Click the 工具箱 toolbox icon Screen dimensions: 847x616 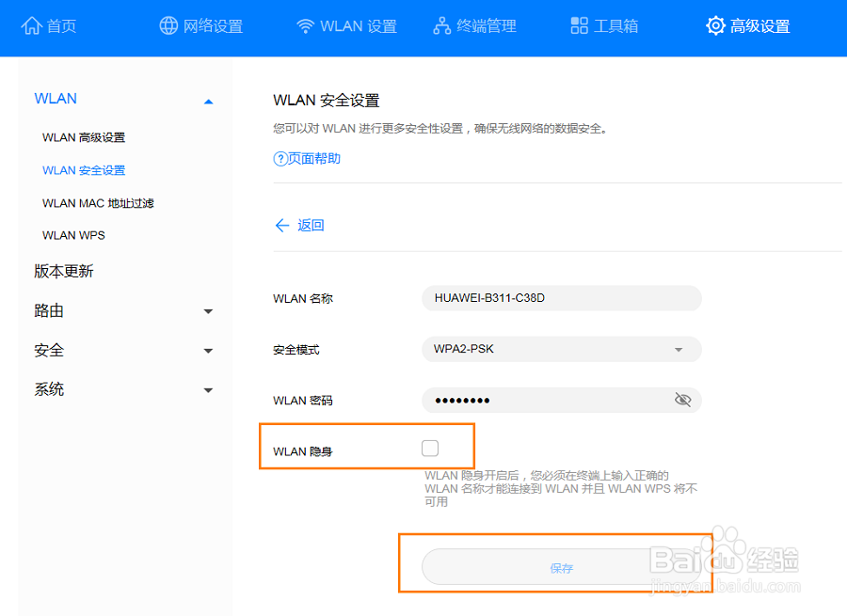pyautogui.click(x=578, y=25)
